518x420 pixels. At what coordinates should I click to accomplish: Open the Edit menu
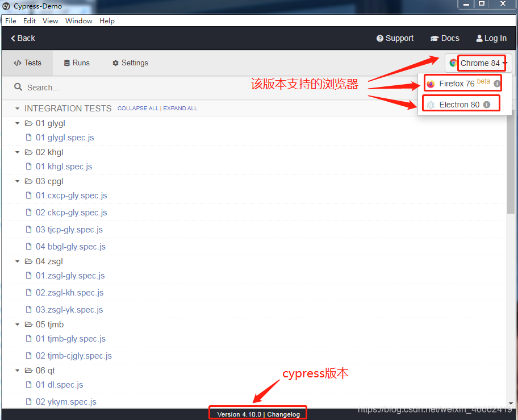point(30,21)
